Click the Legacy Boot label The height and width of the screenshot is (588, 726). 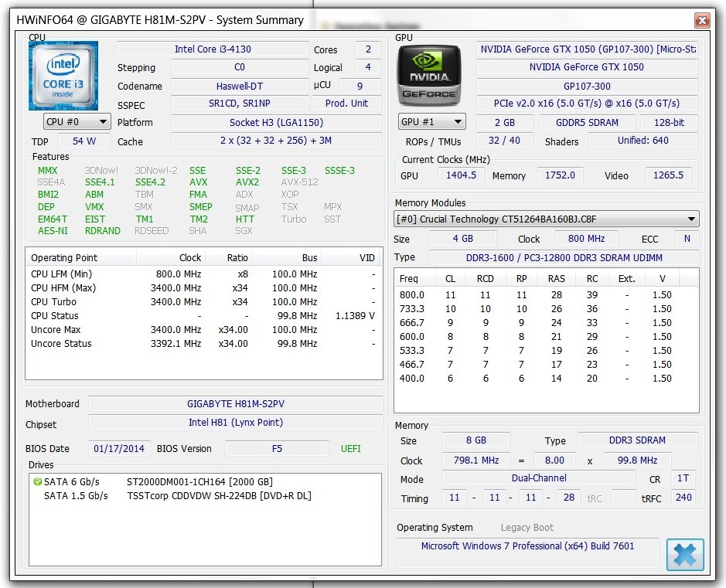(x=527, y=528)
